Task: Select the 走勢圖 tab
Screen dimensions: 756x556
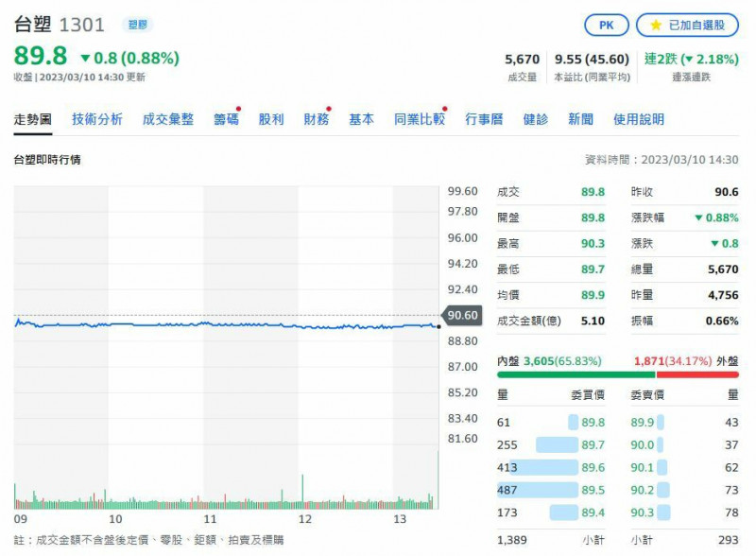Action: click(33, 119)
